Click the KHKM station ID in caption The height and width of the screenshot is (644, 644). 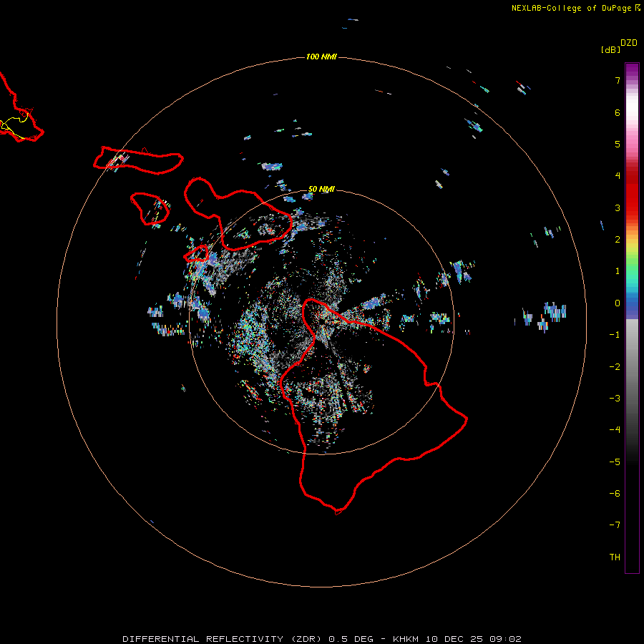click(x=406, y=639)
